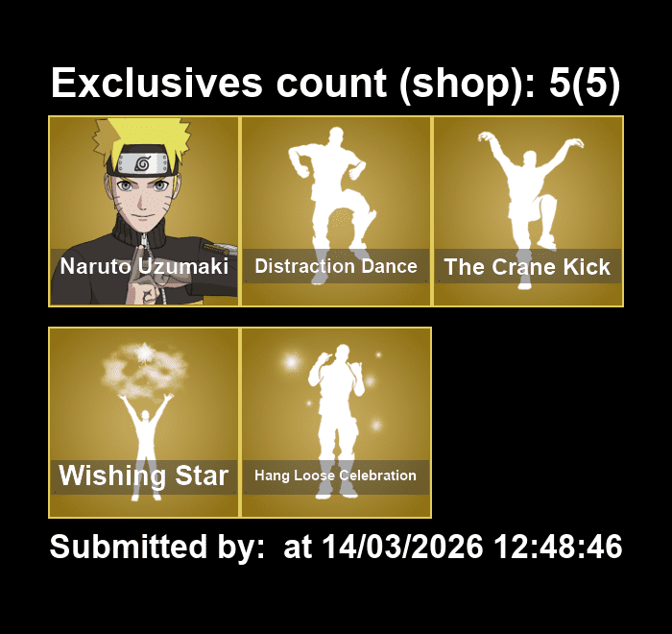Click the Wishing Star name label
This screenshot has width=672, height=634.
(x=144, y=475)
